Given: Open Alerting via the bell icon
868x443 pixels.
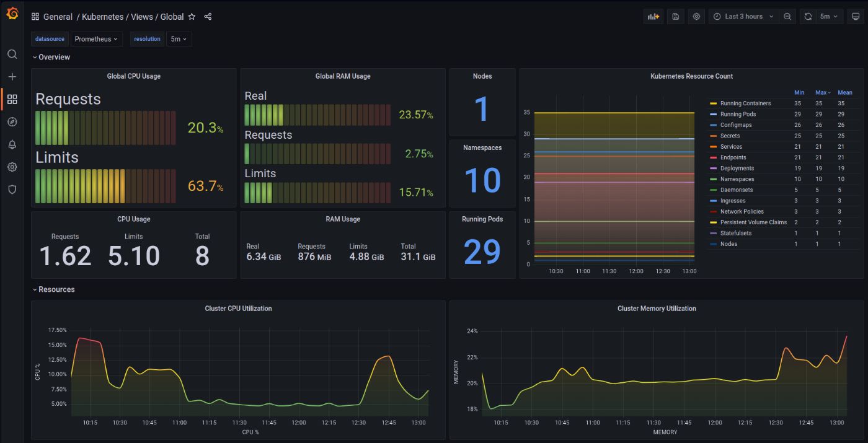Looking at the screenshot, I should click(x=12, y=144).
